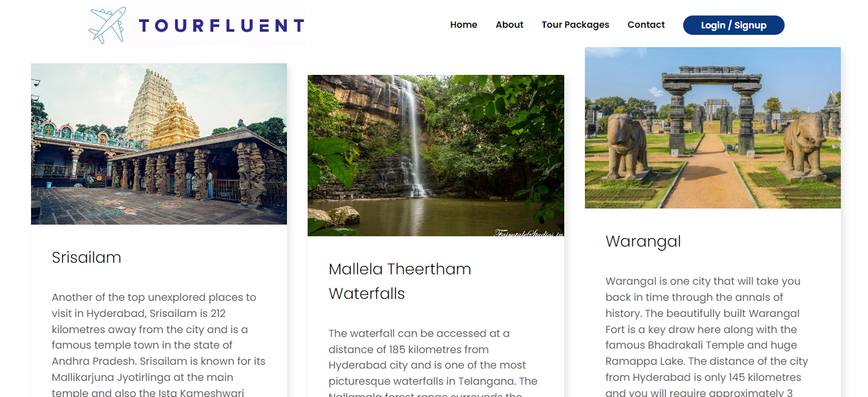This screenshot has height=397, width=868.
Task: Click the Warangal description paragraph
Action: tap(707, 337)
